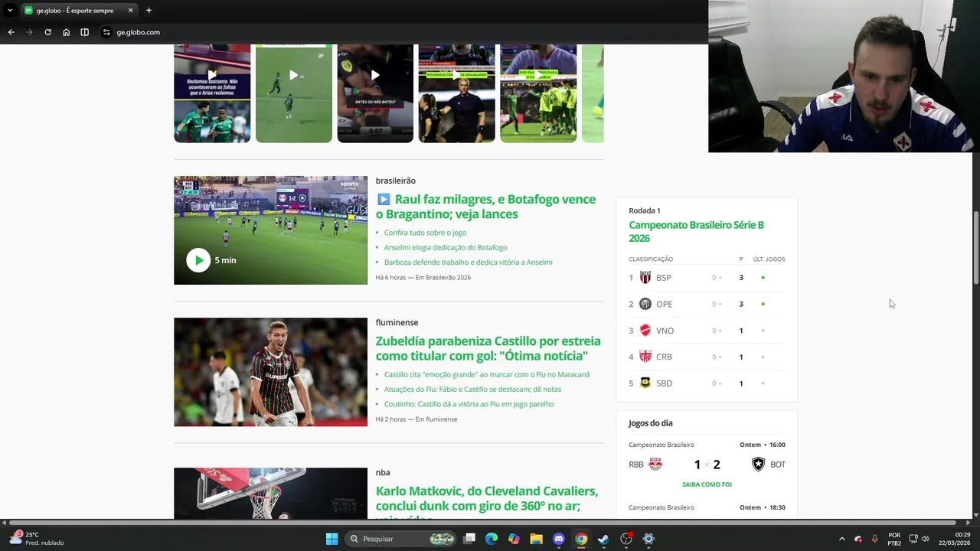Open Task View from the taskbar
This screenshot has height=551, width=980.
point(469,539)
